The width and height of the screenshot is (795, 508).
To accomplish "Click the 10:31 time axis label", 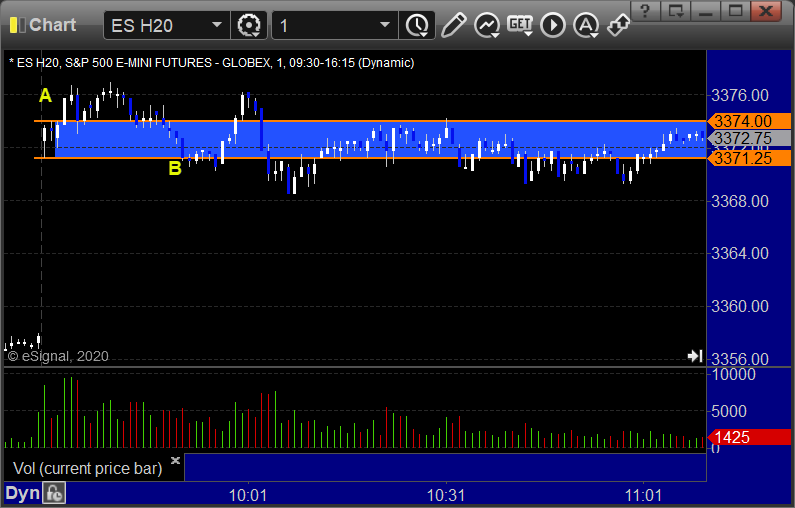I will click(x=446, y=495).
